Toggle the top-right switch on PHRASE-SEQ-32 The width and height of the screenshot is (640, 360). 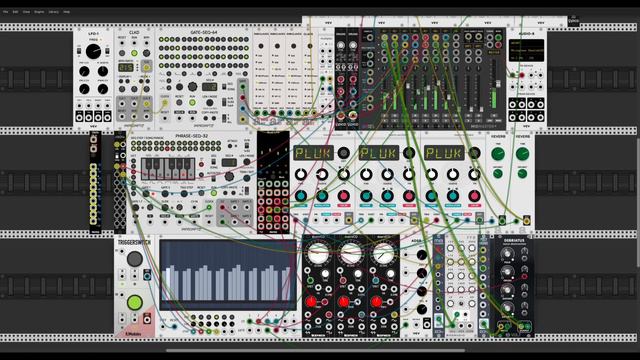pos(247,147)
